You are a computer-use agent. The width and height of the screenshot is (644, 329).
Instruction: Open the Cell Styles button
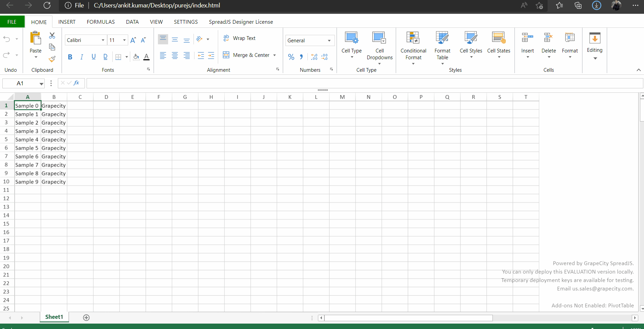471,44
